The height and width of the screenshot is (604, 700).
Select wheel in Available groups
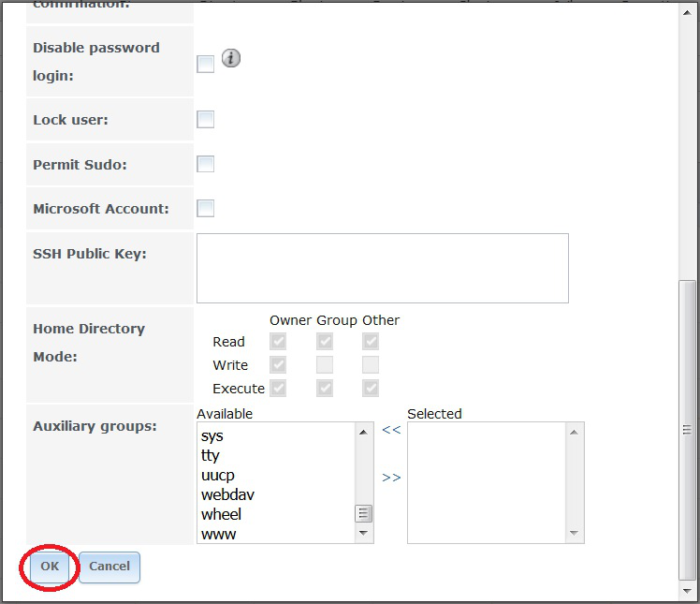pos(221,514)
